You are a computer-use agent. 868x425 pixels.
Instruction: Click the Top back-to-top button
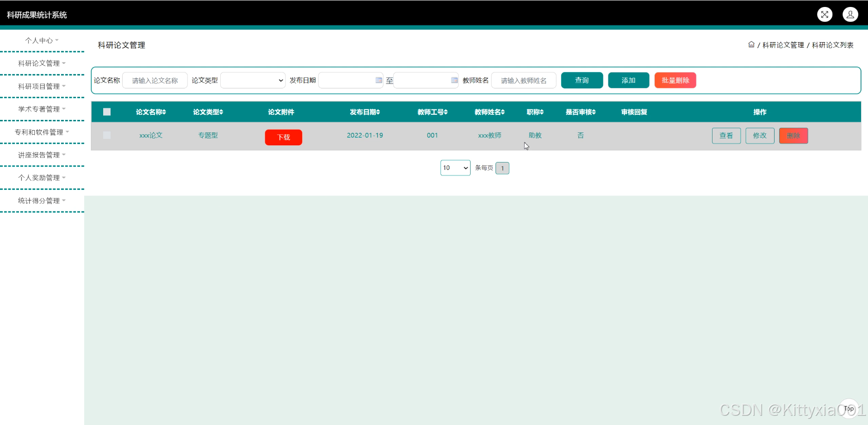pyautogui.click(x=849, y=408)
